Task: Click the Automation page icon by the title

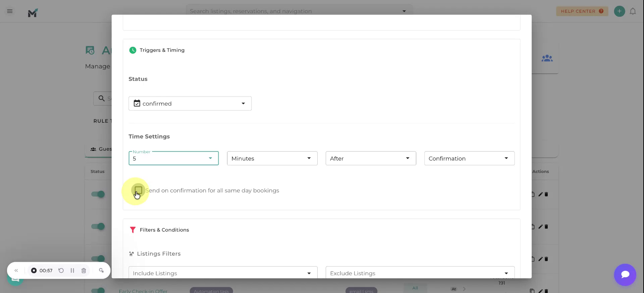Action: pos(90,50)
